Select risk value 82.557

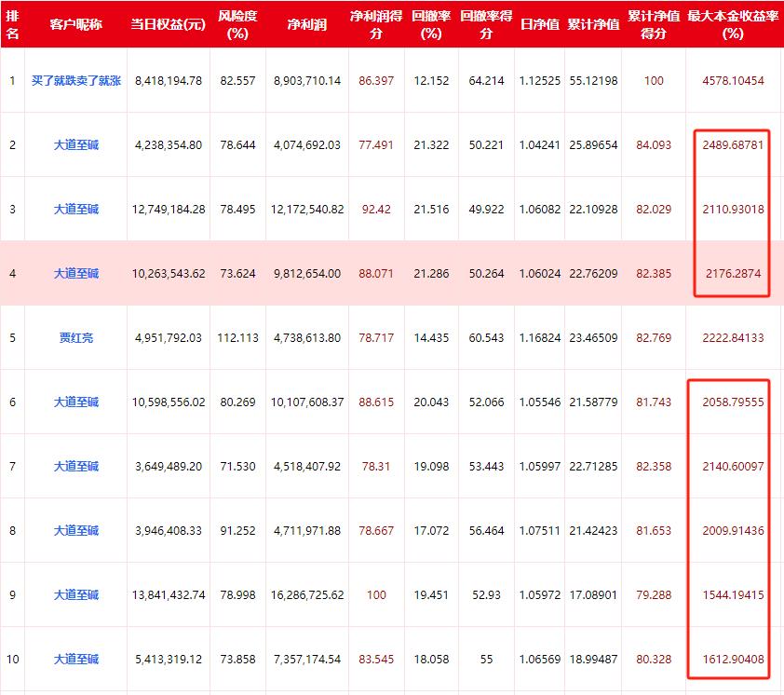(x=237, y=80)
